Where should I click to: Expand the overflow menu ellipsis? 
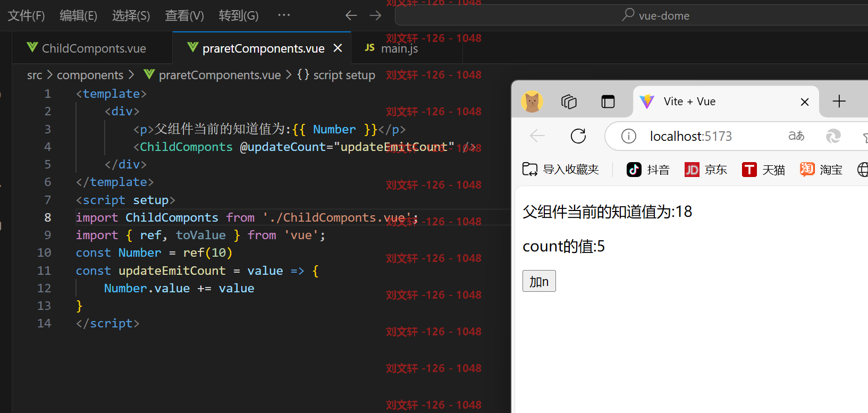[x=284, y=15]
